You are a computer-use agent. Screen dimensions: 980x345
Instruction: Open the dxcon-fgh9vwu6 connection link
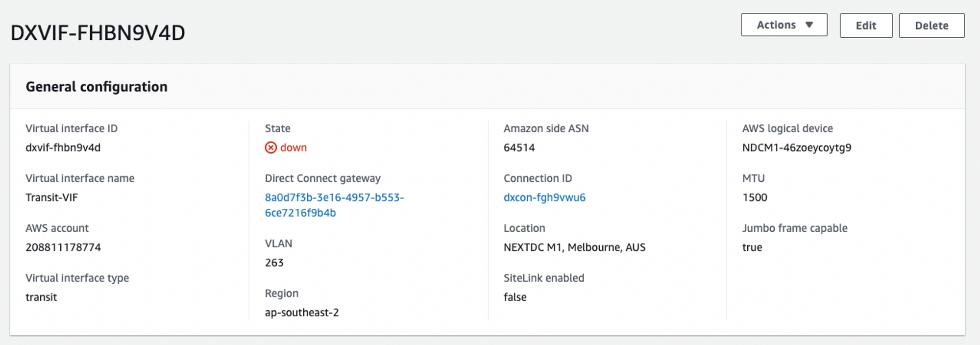coord(544,197)
